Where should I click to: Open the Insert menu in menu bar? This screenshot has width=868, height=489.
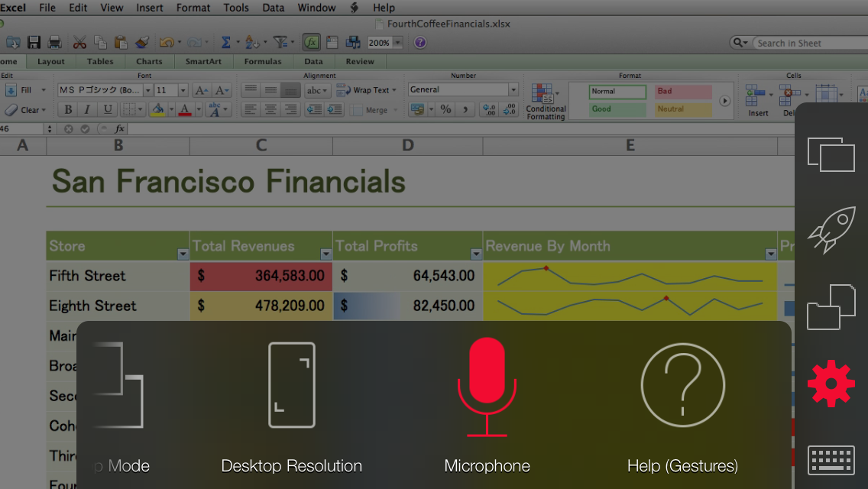[x=150, y=8]
